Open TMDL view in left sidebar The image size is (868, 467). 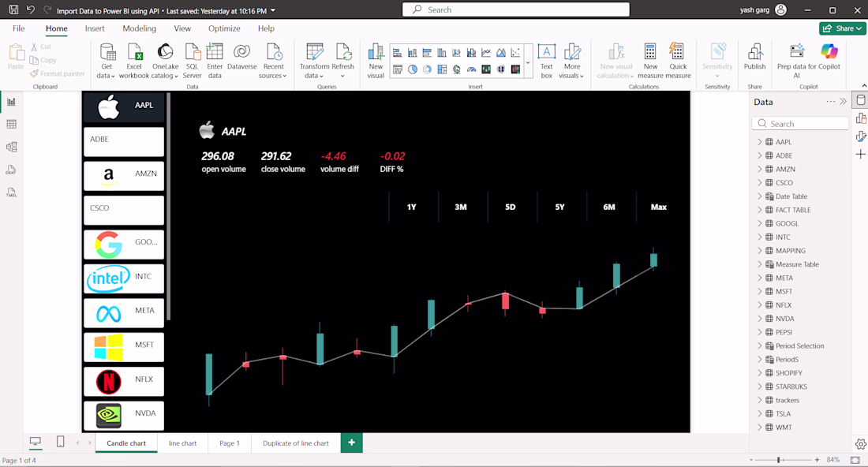tap(11, 192)
